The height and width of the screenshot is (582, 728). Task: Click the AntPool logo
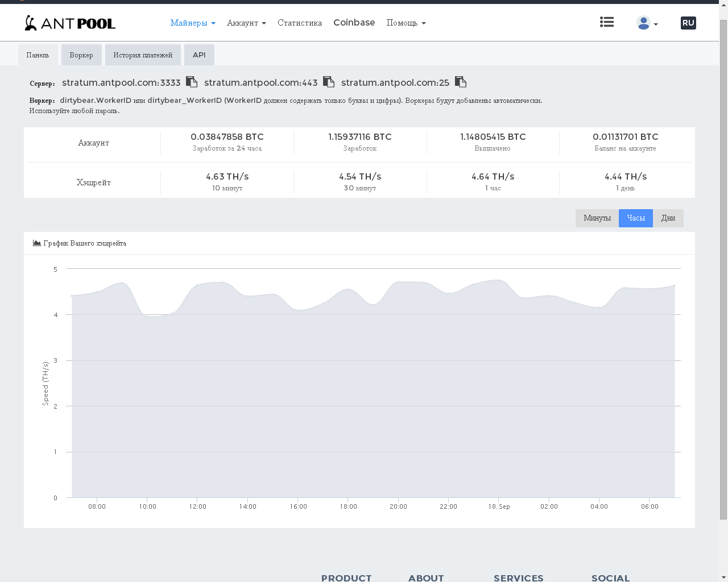70,23
